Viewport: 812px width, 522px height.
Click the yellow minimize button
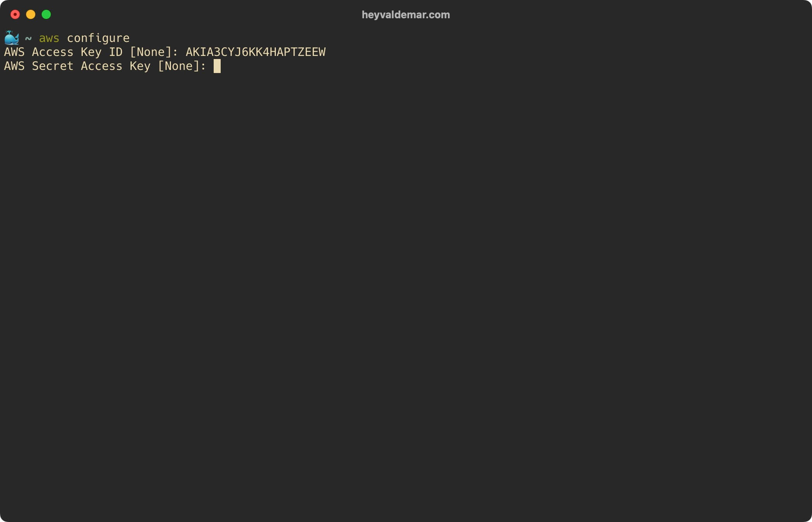coord(31,14)
